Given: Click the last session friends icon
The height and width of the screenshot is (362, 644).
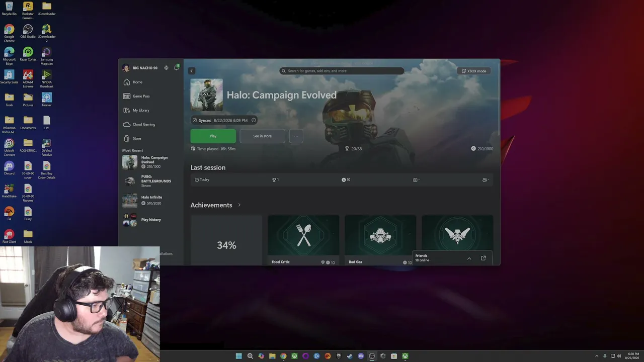Looking at the screenshot, I should click(485, 179).
